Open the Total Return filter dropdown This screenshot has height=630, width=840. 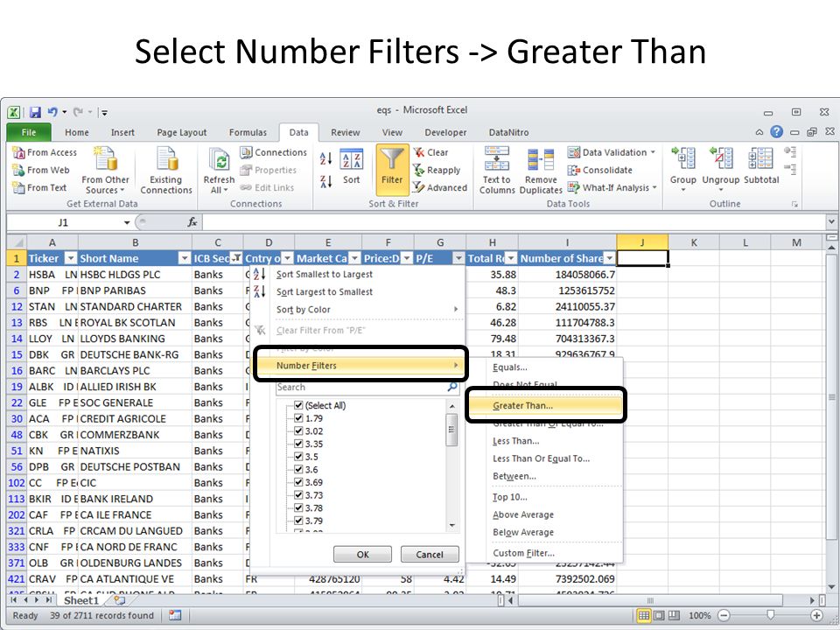click(x=511, y=259)
